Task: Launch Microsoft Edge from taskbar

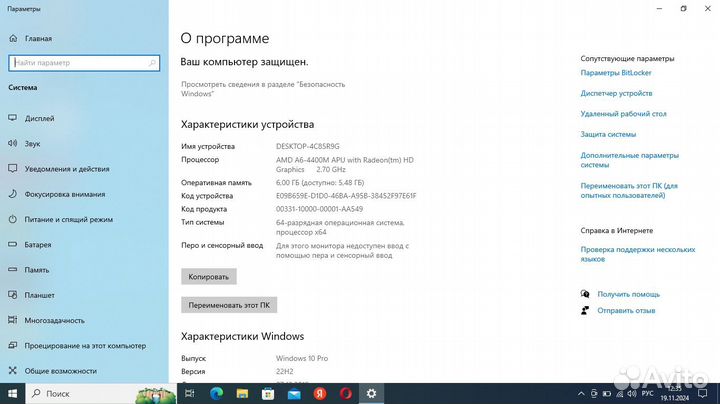Action: [x=216, y=393]
